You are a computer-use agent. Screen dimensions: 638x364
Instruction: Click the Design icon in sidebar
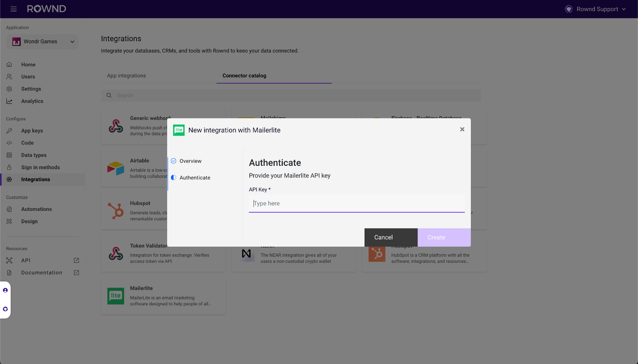pyautogui.click(x=9, y=222)
